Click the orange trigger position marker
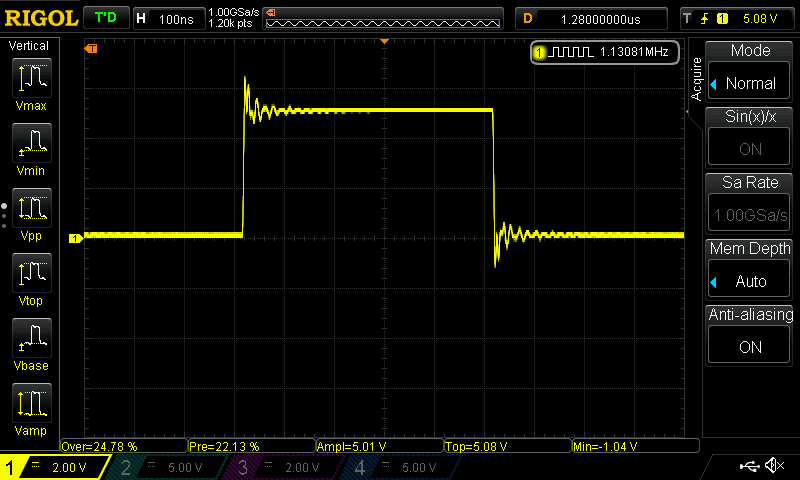Viewport: 800px width, 480px height. [x=385, y=42]
